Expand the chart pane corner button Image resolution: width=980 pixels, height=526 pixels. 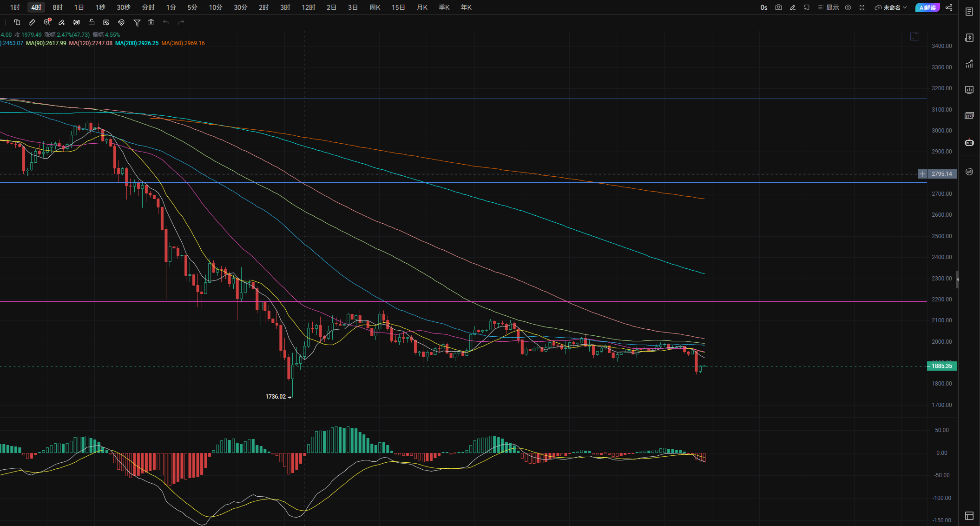914,37
